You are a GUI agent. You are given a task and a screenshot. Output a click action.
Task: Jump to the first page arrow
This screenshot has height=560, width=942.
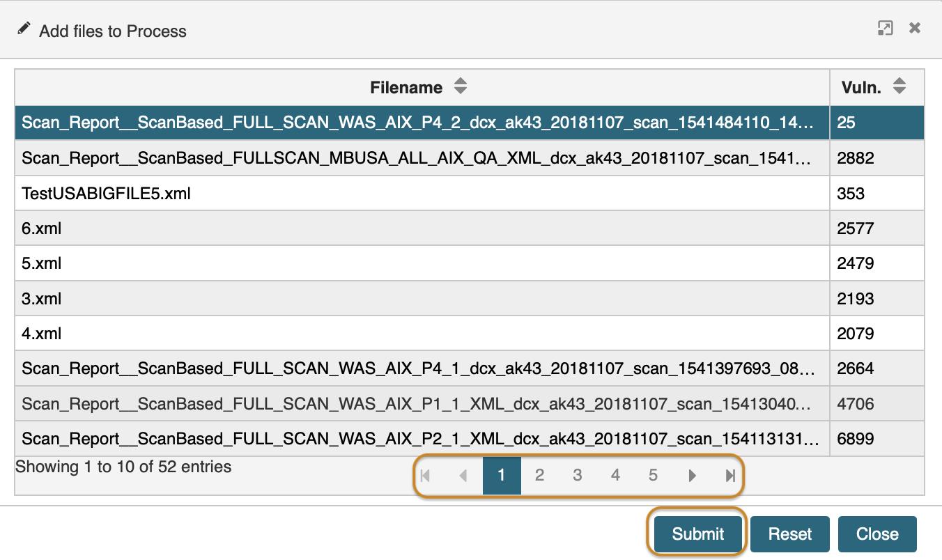click(x=425, y=476)
